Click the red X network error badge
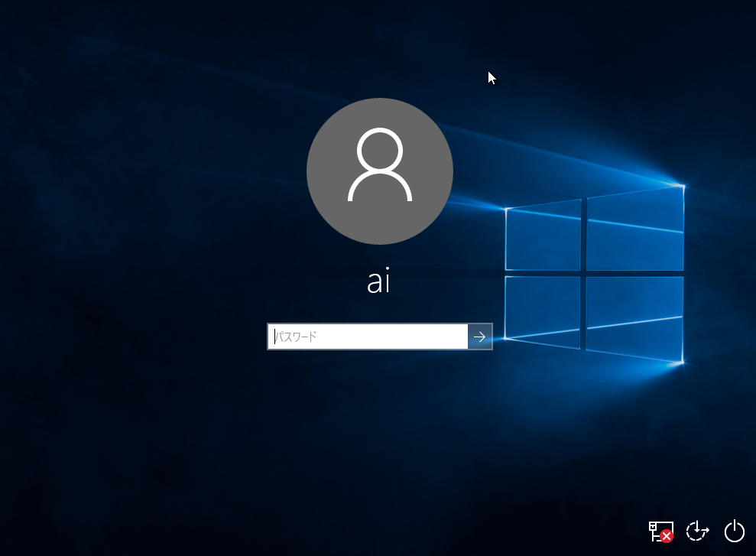 click(667, 536)
